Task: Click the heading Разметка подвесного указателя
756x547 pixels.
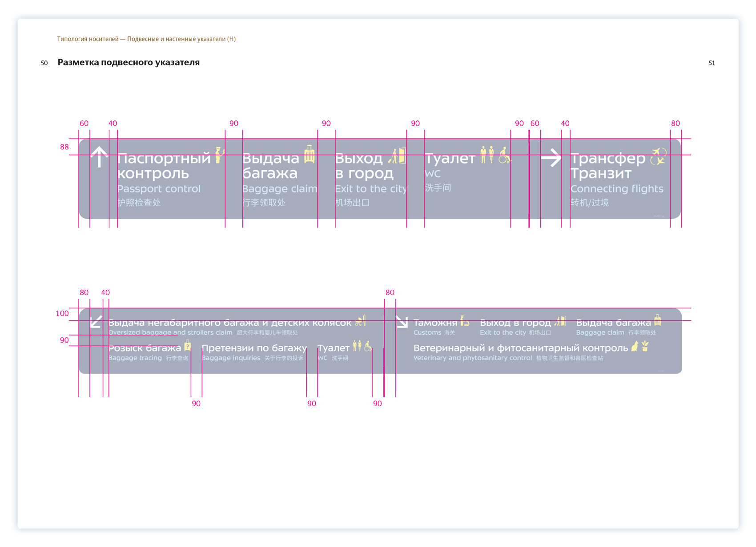Action: tap(129, 62)
